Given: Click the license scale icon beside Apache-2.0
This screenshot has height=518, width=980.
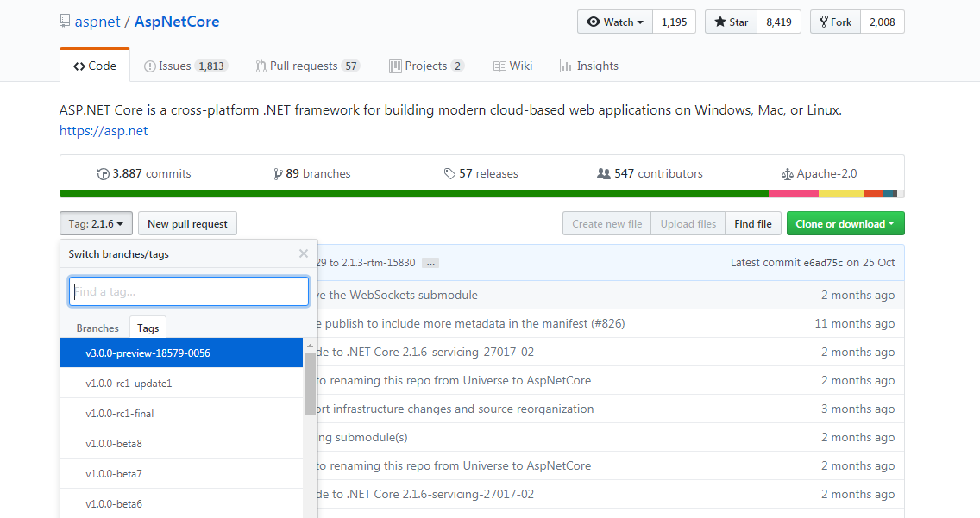Looking at the screenshot, I should tap(788, 174).
